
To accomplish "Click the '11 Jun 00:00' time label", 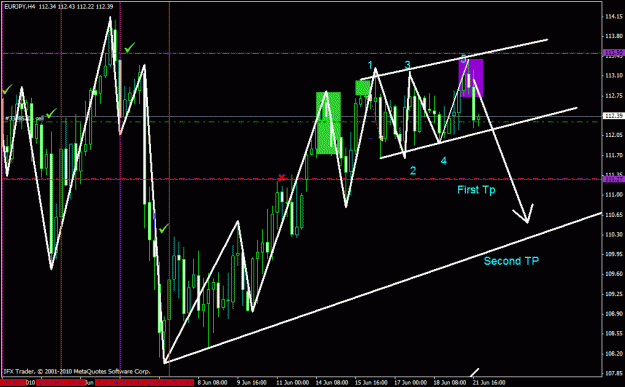I will coord(293,383).
